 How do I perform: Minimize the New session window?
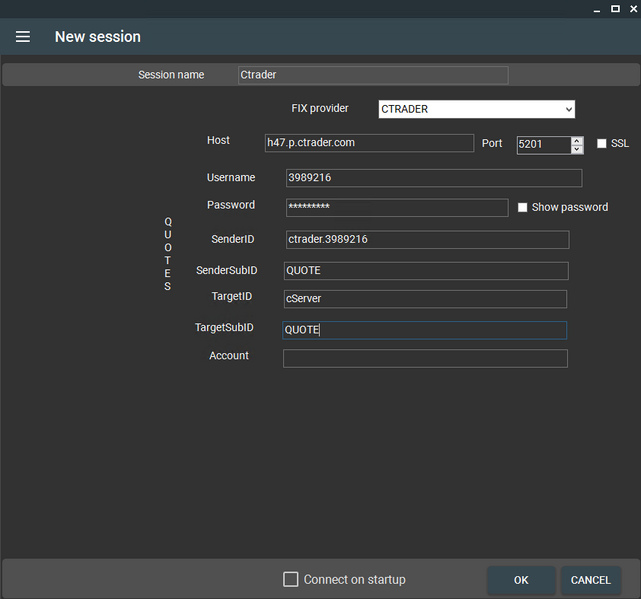click(597, 8)
